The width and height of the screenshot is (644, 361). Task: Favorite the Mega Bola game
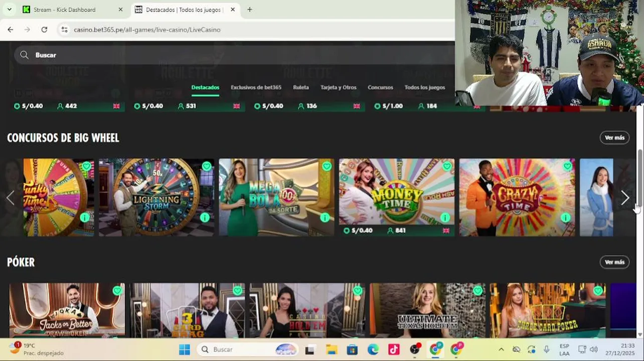(327, 166)
